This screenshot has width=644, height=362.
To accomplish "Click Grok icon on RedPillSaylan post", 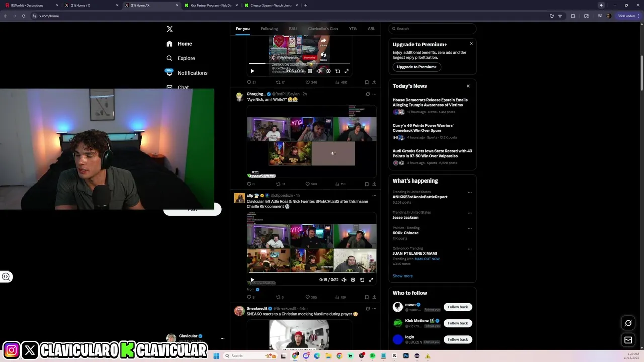I will click(x=368, y=94).
